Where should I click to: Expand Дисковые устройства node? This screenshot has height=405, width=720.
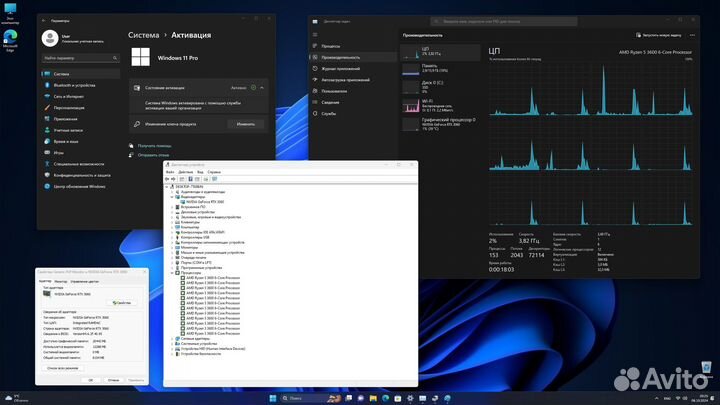(x=172, y=212)
